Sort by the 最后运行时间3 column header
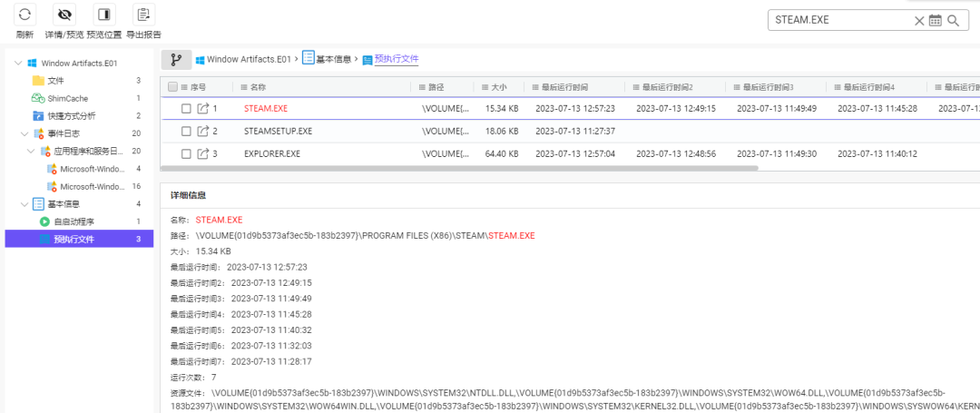 coord(769,87)
